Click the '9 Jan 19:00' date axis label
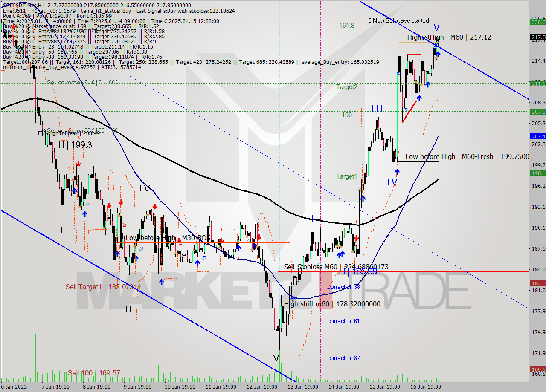The height and width of the screenshot is (392, 546). coord(137,386)
